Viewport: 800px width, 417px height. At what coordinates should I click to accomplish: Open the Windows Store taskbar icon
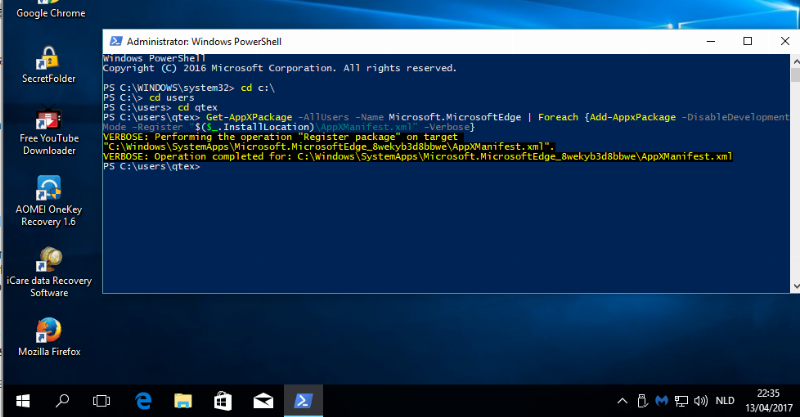pyautogui.click(x=222, y=401)
